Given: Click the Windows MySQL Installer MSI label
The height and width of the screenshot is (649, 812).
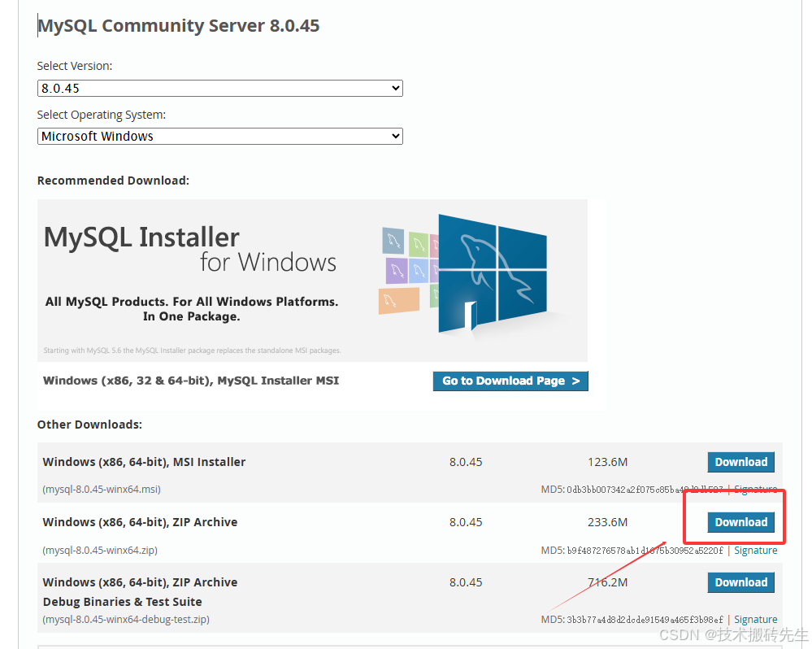Looking at the screenshot, I should pos(191,381).
